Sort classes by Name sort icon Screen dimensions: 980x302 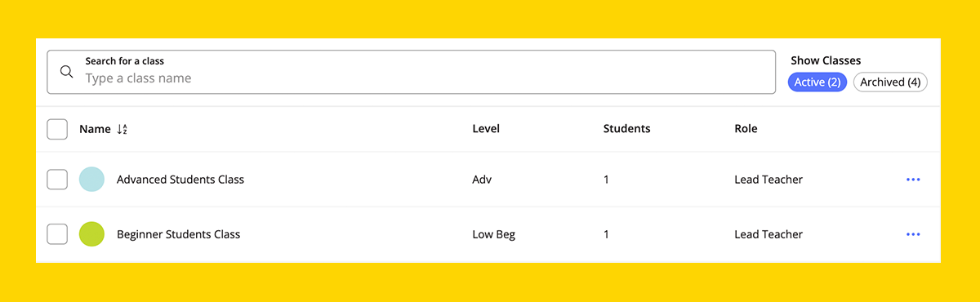tap(122, 129)
